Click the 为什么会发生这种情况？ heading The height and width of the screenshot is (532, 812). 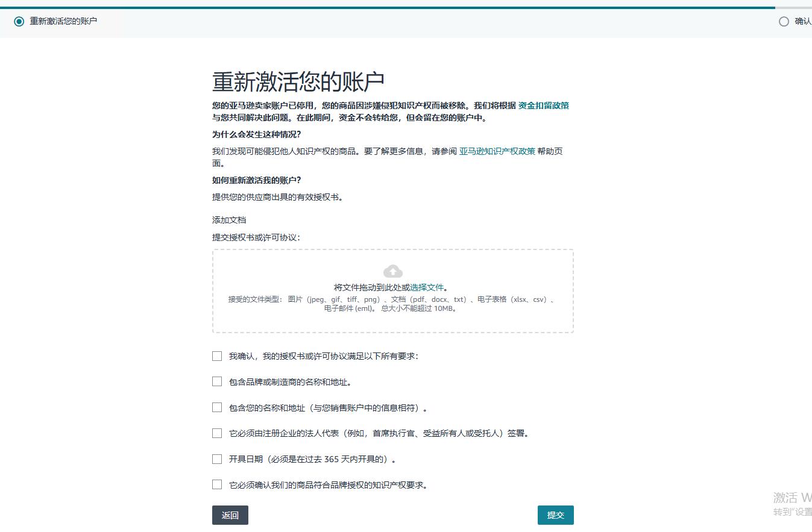click(x=256, y=134)
